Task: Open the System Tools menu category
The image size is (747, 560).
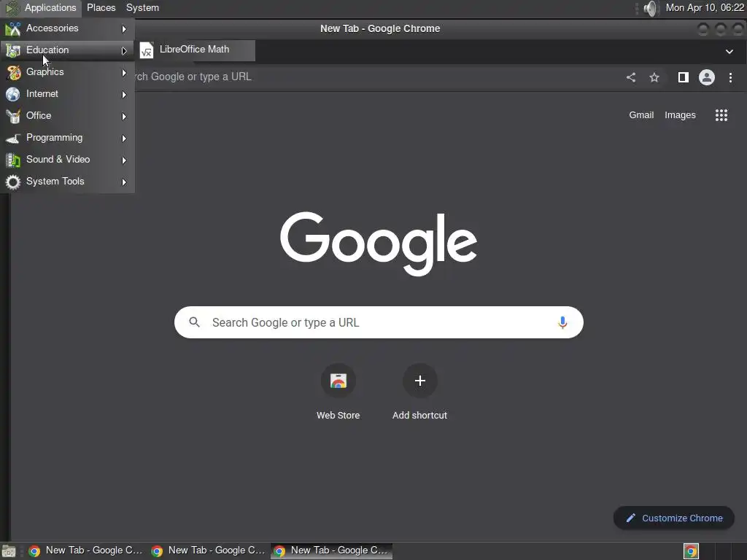Action: pyautogui.click(x=67, y=182)
